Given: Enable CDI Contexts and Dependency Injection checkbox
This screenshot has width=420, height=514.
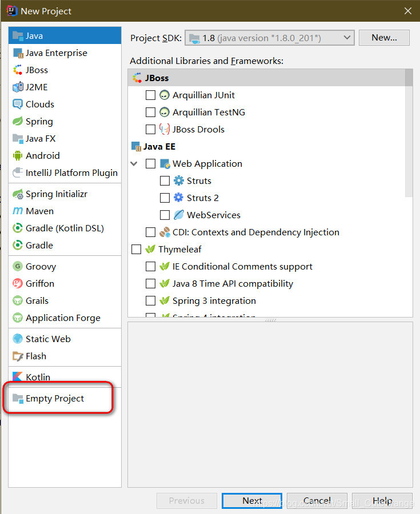Looking at the screenshot, I should coord(150,232).
